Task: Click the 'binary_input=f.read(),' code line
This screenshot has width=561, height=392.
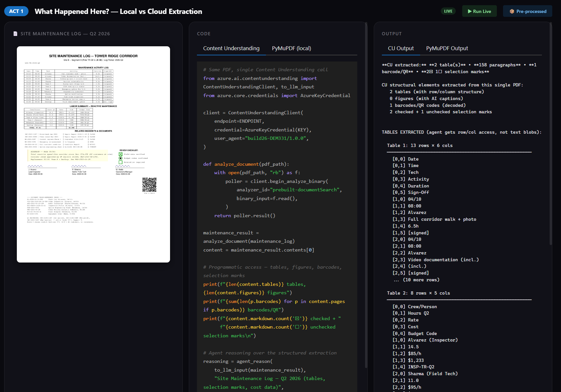Action: pyautogui.click(x=267, y=198)
